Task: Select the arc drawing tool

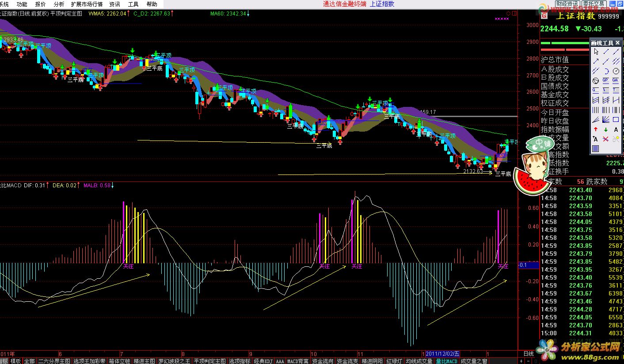Action: pos(606,71)
